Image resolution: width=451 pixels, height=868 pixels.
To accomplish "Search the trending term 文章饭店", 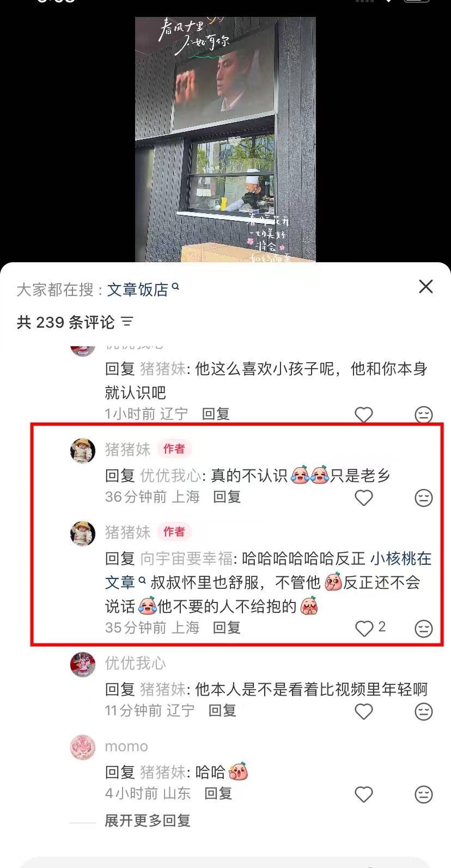I will (x=143, y=290).
